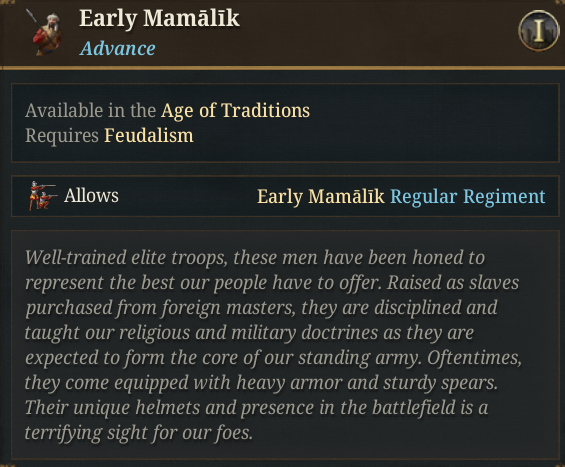Click the Mamluk spearman portrait icon
This screenshot has height=467, width=565.
(x=45, y=32)
